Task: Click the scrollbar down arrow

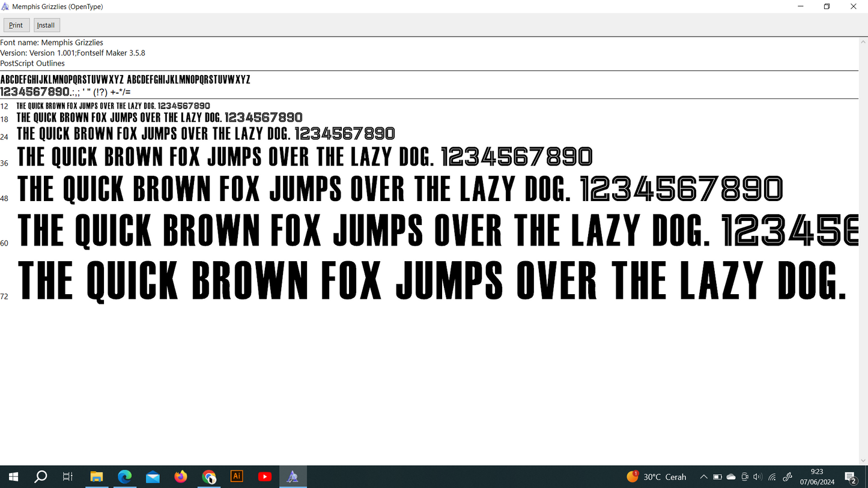Action: click(x=863, y=460)
